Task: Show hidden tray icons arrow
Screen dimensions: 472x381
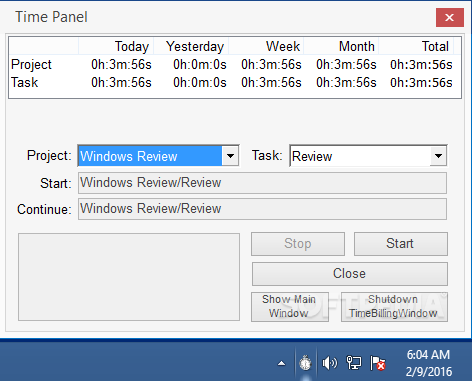Action: tap(282, 363)
